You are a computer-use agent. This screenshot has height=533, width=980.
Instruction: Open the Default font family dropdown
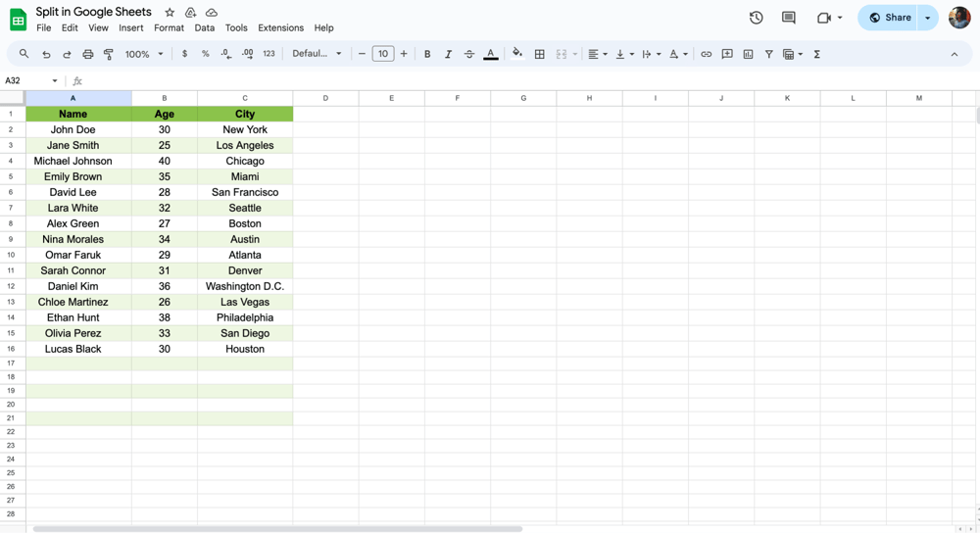(x=317, y=55)
